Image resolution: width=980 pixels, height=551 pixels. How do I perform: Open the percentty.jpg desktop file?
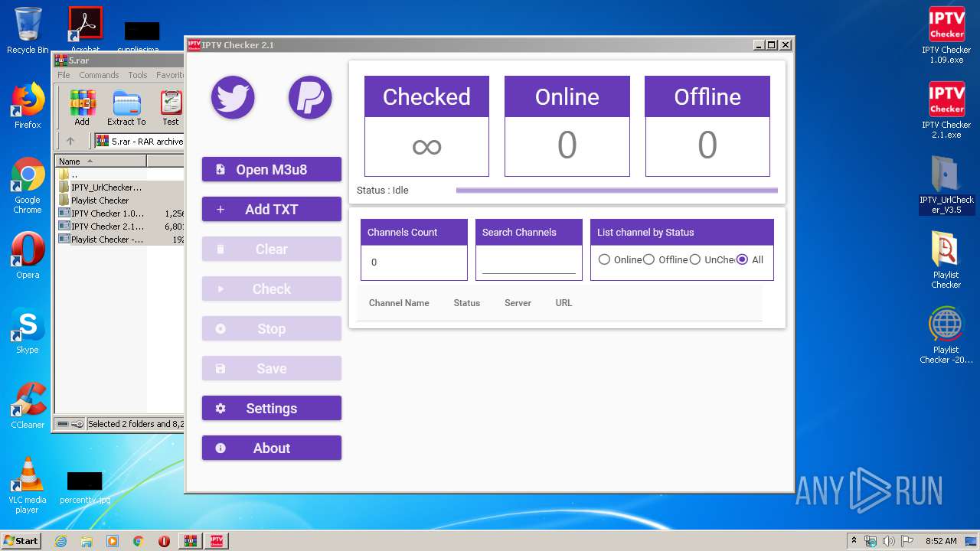[84, 487]
